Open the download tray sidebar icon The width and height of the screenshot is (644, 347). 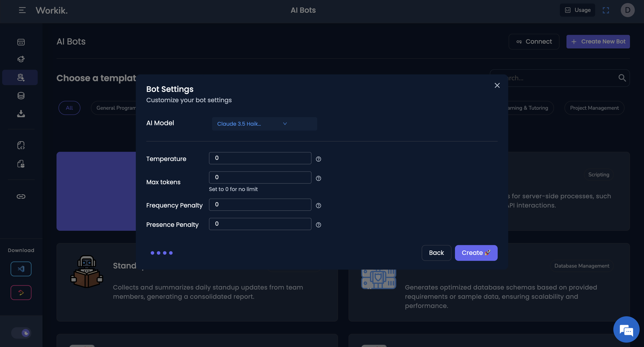coord(21,114)
